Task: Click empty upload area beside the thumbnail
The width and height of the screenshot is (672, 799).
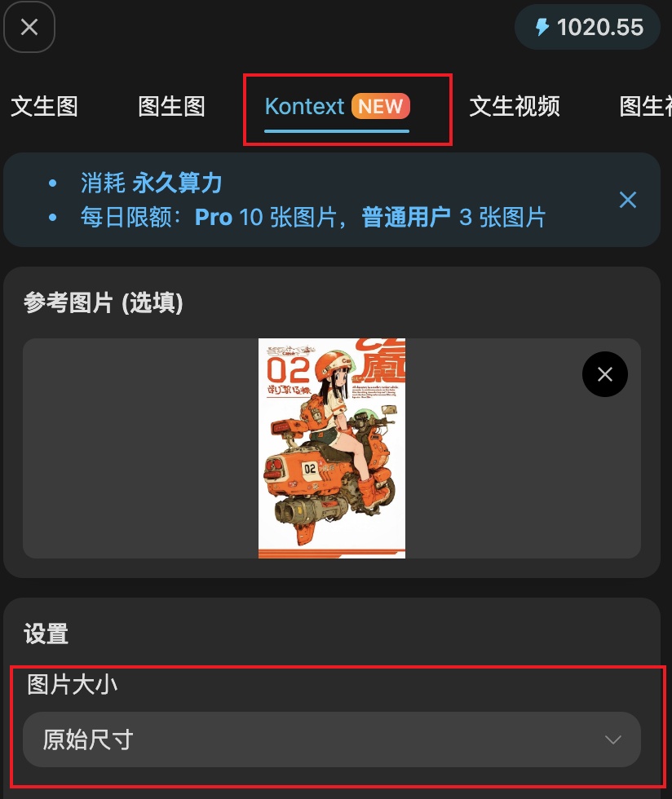Action: tap(140, 448)
